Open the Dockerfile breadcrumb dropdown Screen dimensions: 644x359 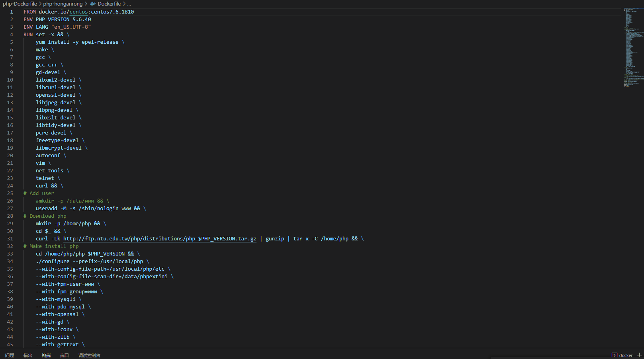(109, 4)
